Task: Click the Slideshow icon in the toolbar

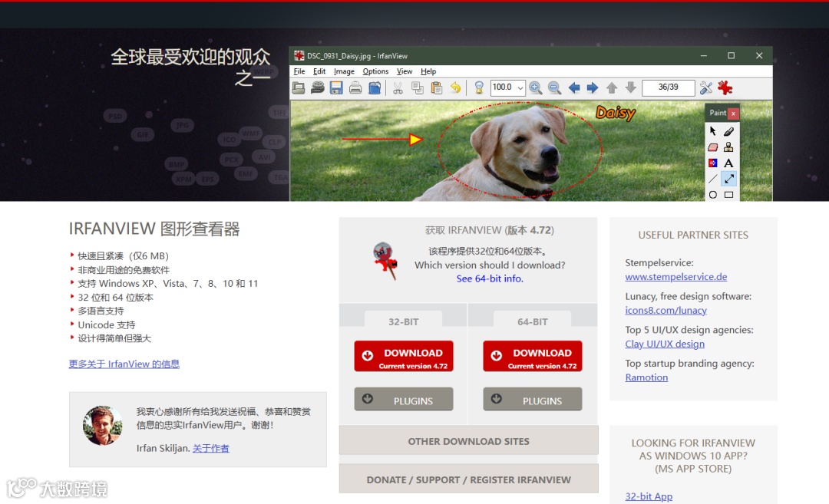Action: tap(318, 87)
